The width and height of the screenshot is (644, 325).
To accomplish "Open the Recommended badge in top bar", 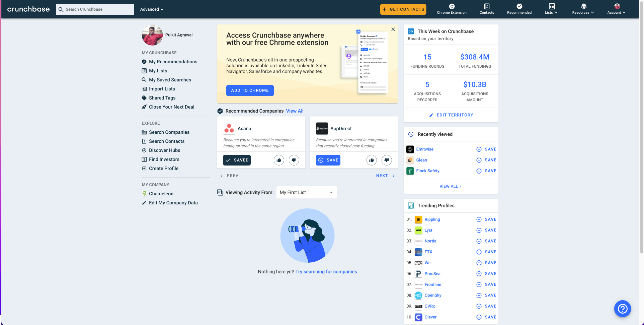I will [519, 6].
